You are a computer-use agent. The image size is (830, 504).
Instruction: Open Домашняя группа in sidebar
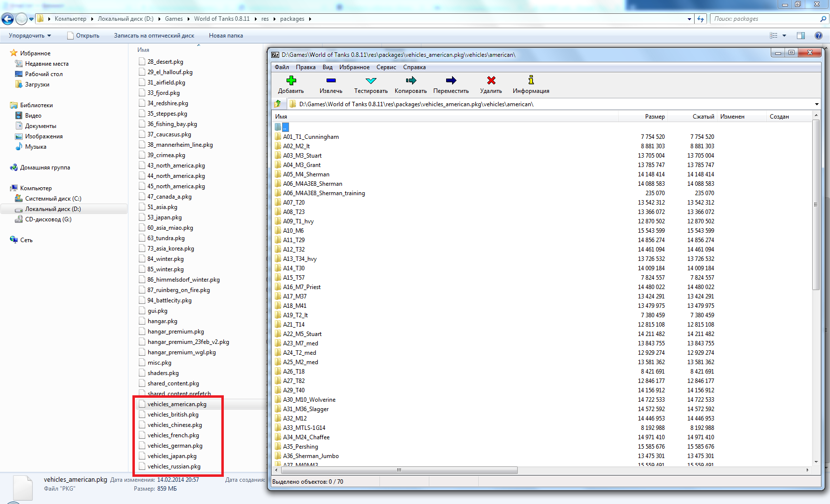pyautogui.click(x=44, y=168)
